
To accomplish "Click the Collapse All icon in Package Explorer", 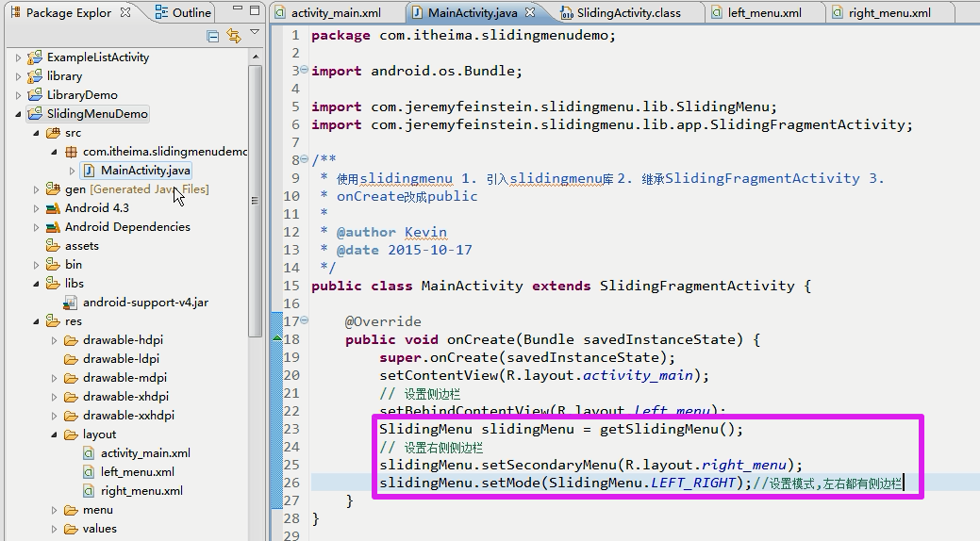I will (213, 36).
